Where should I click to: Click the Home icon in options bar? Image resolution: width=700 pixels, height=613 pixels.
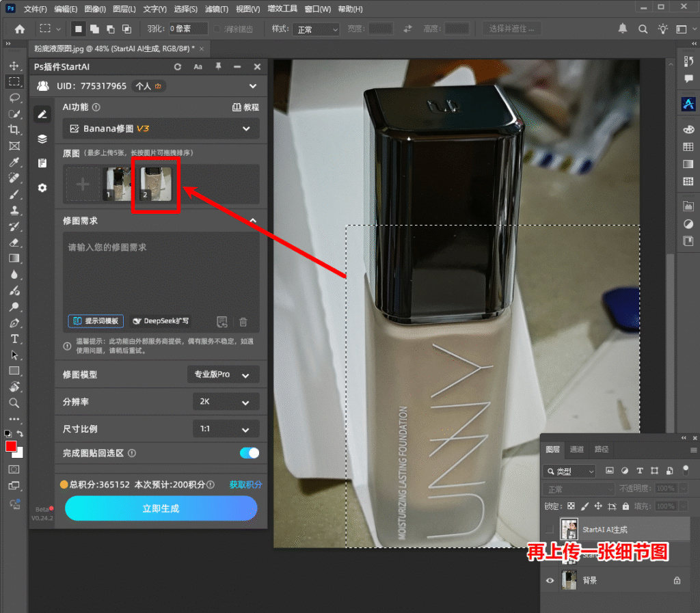(x=20, y=29)
